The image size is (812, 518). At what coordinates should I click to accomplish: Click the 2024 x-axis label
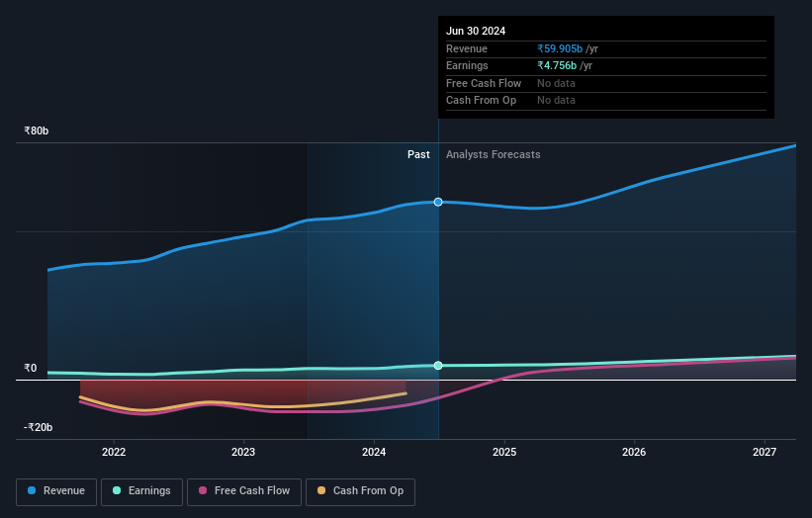coord(374,453)
